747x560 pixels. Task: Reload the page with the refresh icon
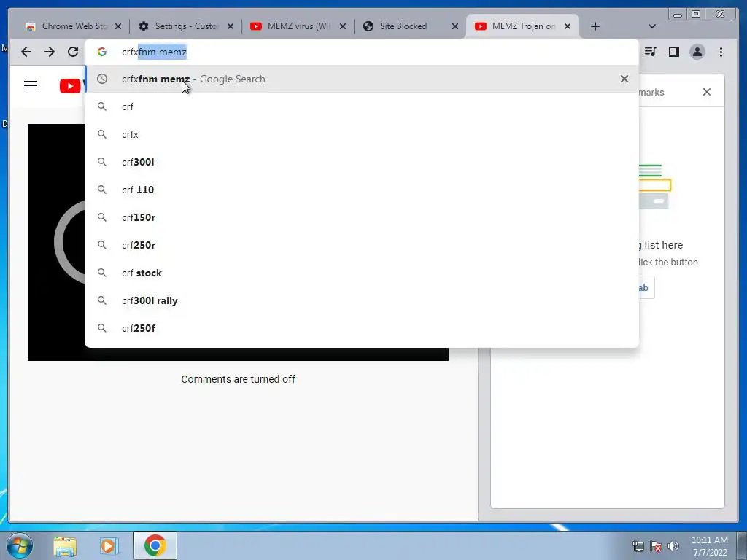click(72, 52)
